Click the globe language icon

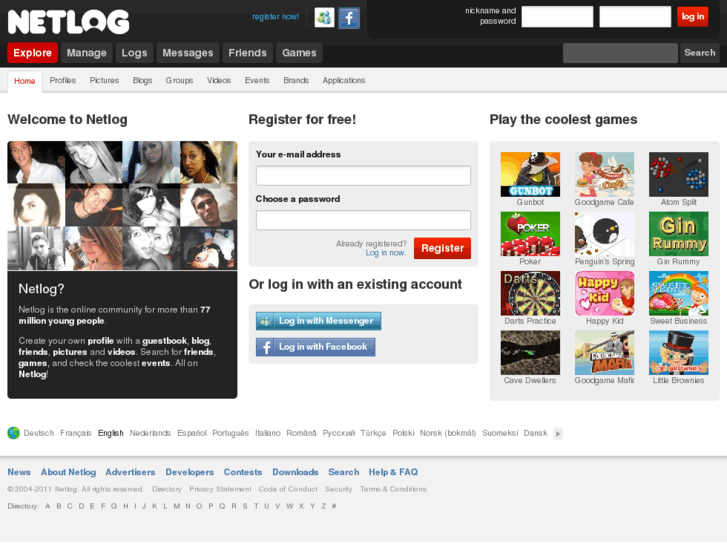(x=13, y=433)
